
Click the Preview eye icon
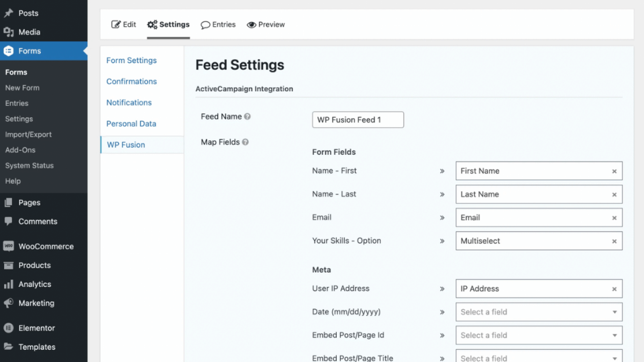[x=252, y=25]
